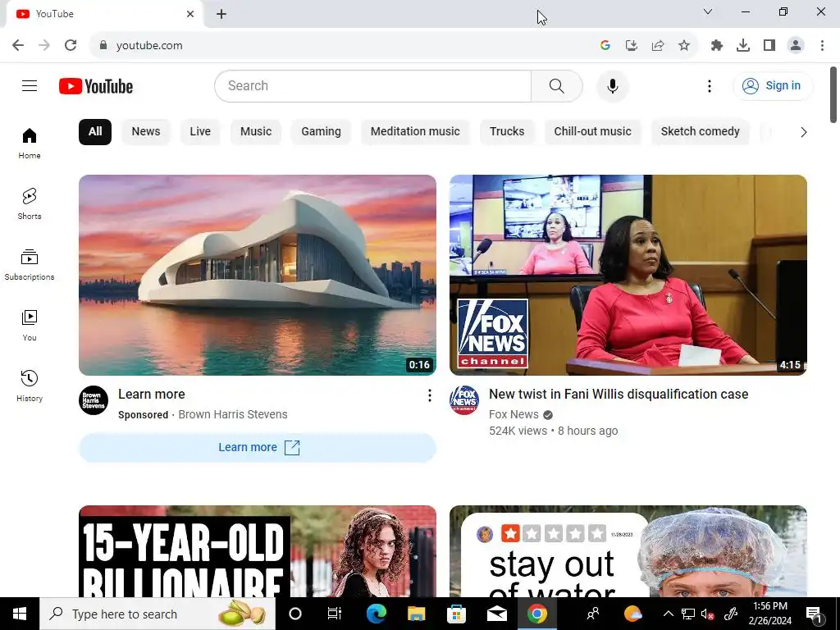Go back with browser back arrow

tap(18, 46)
